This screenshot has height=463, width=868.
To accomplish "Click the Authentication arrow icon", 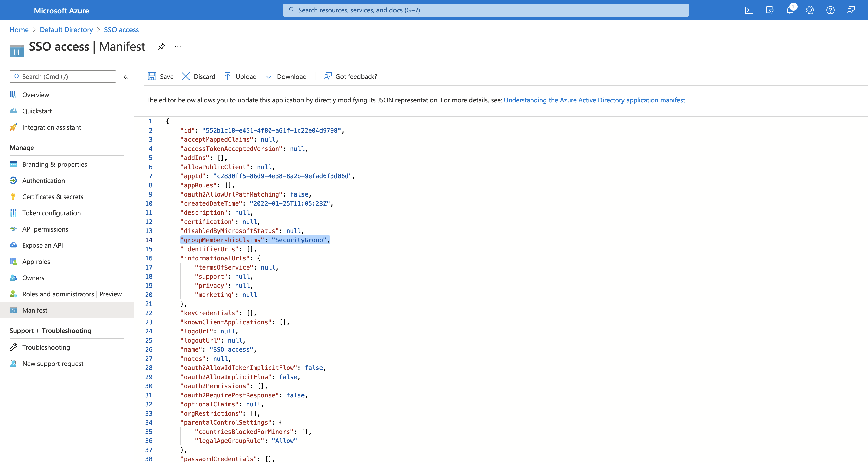I will coord(13,181).
